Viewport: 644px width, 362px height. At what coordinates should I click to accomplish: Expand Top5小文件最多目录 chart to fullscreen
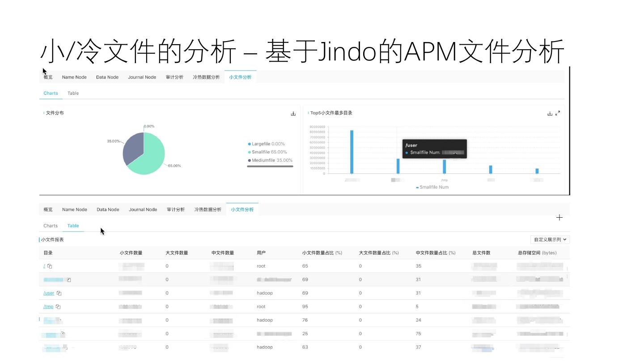click(558, 114)
